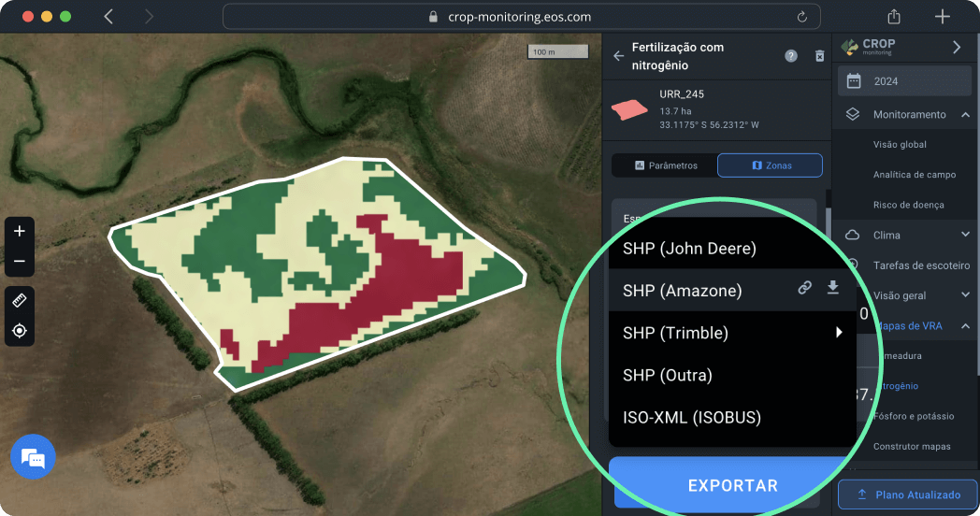Download the SHP (Amazone) file
Viewport: 980px width, 516px height.
pos(833,288)
